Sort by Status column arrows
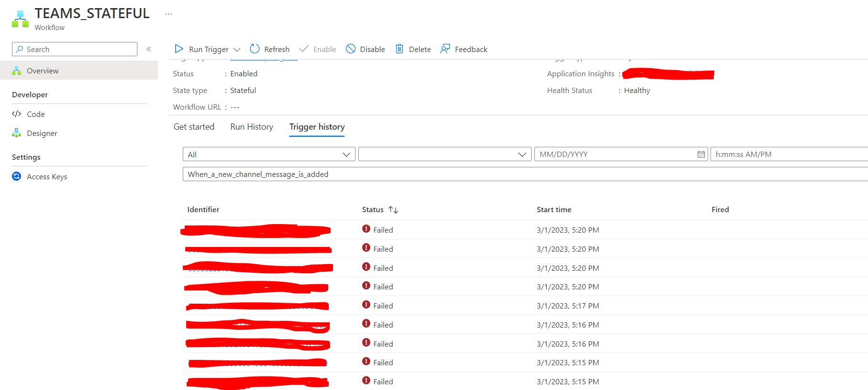Screen dimensions: 868x390 click(393, 210)
